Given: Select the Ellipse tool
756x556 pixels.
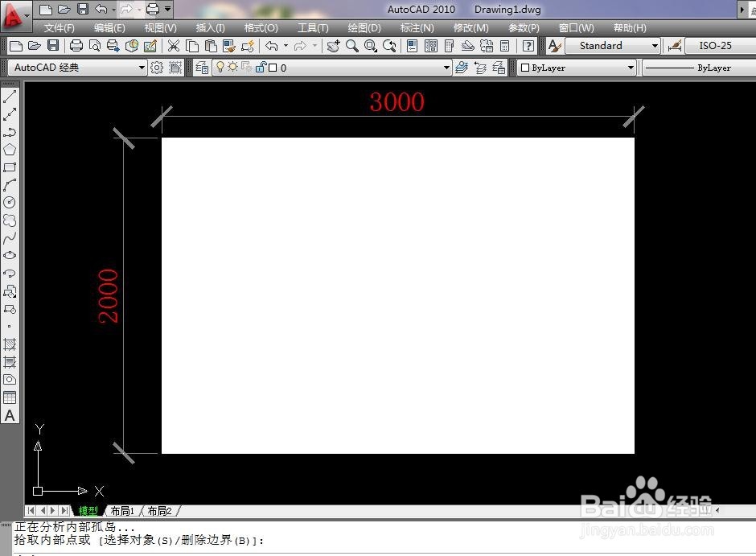Looking at the screenshot, I should (x=10, y=256).
